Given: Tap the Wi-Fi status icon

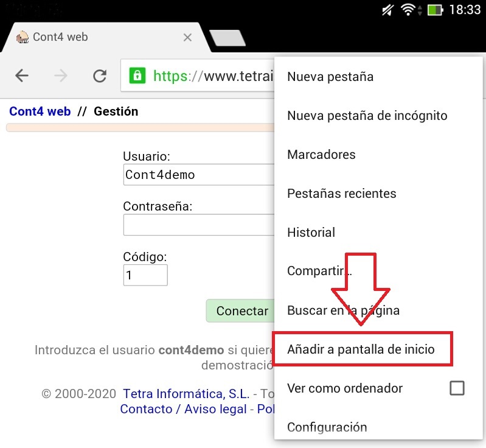Looking at the screenshot, I should point(408,10).
